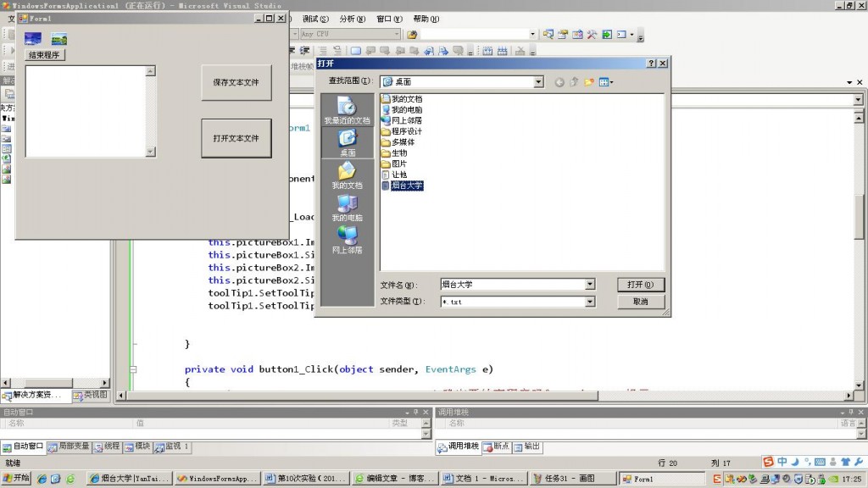Click the 开始 Start button
The image size is (868, 488).
17,479
